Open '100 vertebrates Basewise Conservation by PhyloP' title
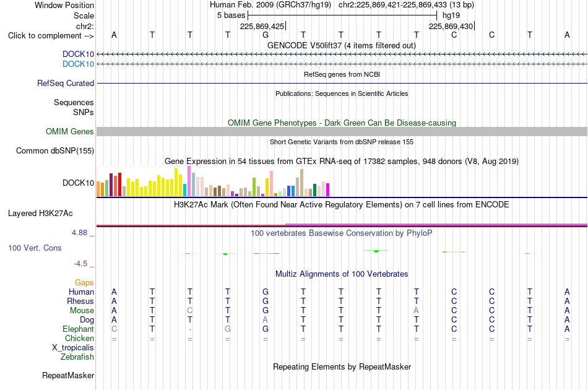 tap(342, 233)
